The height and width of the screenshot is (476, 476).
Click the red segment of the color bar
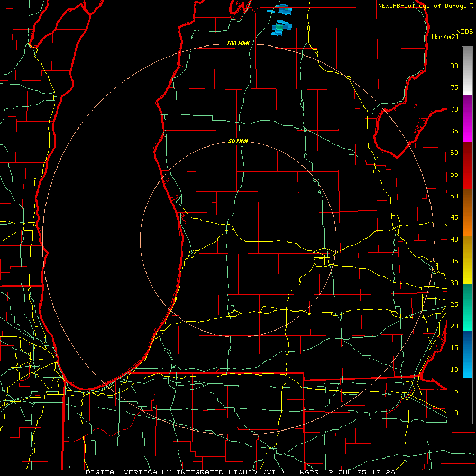[467, 166]
